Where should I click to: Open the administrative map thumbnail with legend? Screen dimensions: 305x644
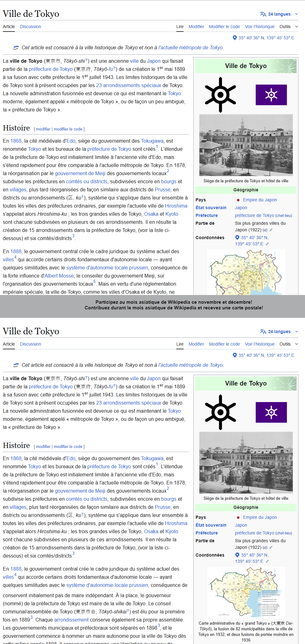click(x=246, y=592)
